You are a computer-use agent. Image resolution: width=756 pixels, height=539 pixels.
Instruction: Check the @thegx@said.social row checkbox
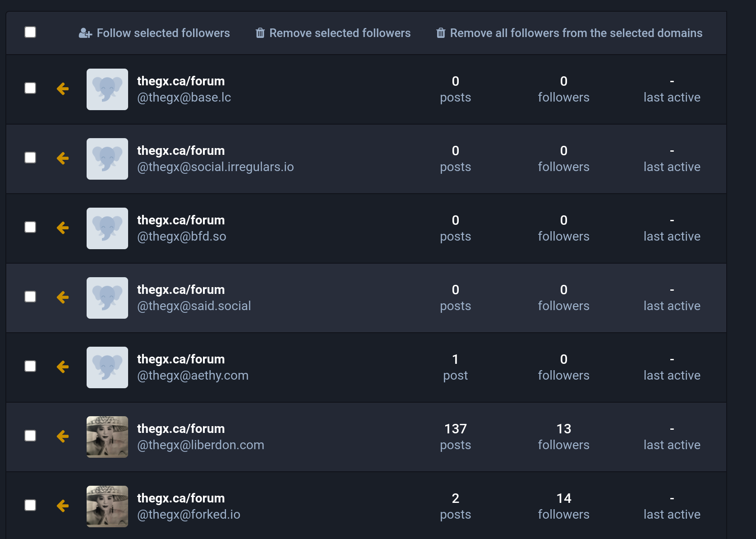[x=30, y=297]
